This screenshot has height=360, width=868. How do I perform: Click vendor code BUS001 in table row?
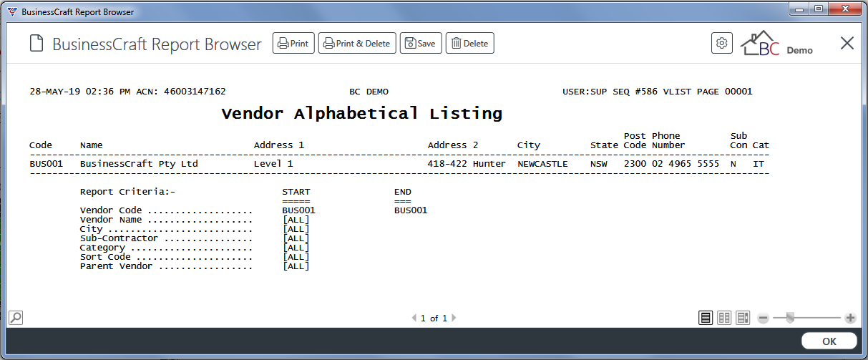point(47,164)
